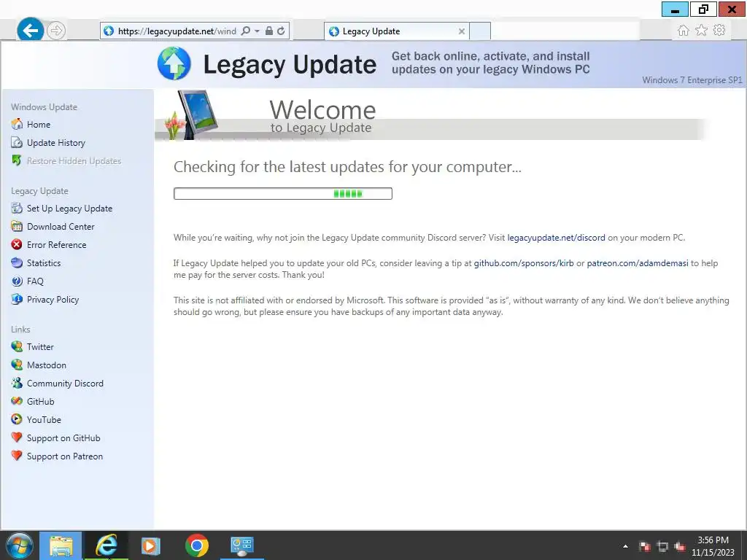747x560 pixels.
Task: Click the Restore Hidden Updates icon
Action: click(17, 160)
